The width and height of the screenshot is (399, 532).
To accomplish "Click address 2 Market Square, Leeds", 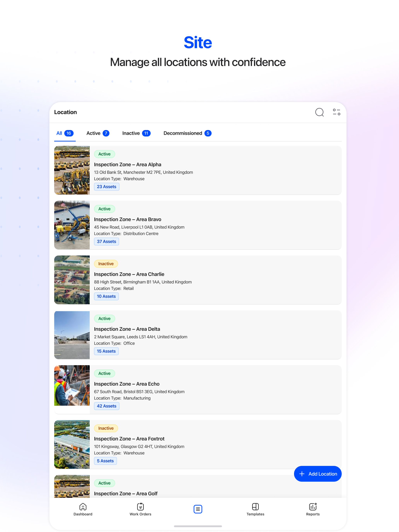I will (x=141, y=337).
